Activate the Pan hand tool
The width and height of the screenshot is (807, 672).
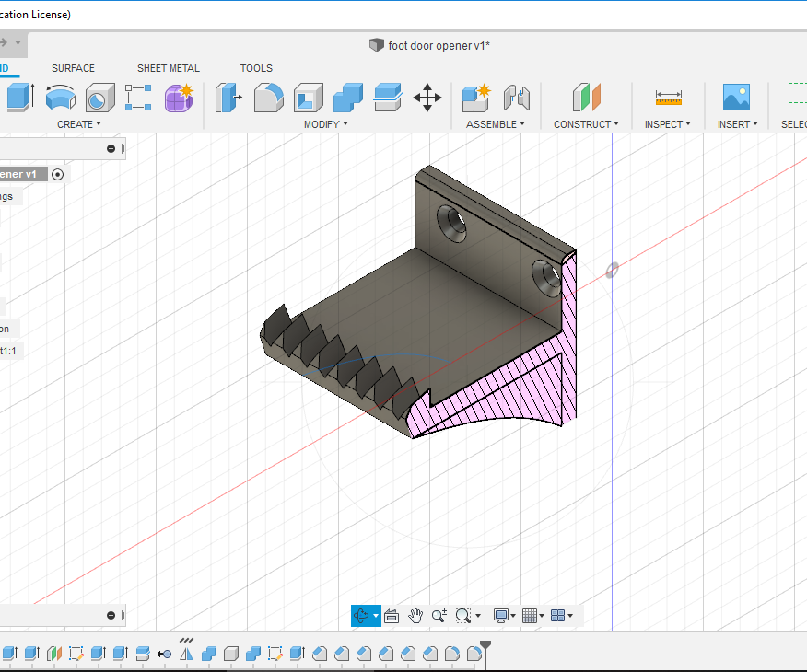pyautogui.click(x=415, y=616)
